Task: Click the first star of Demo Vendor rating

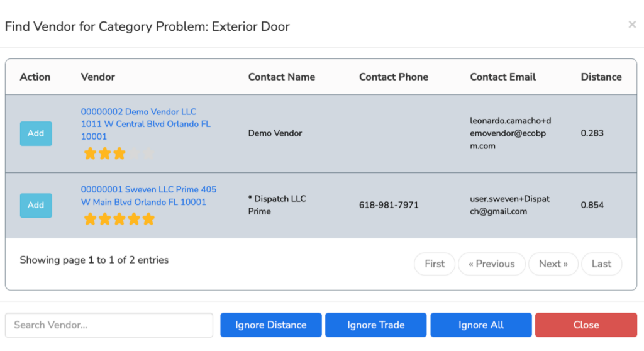Action: tap(90, 153)
